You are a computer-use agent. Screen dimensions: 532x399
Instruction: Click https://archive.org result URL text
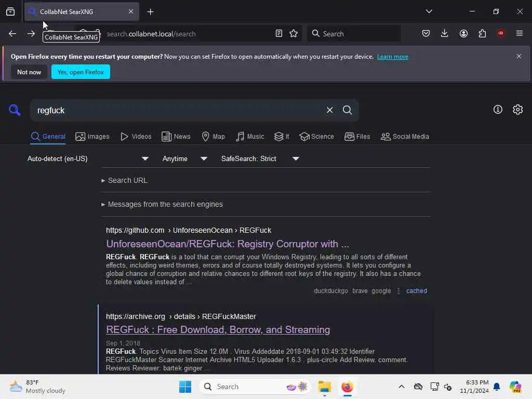click(136, 316)
